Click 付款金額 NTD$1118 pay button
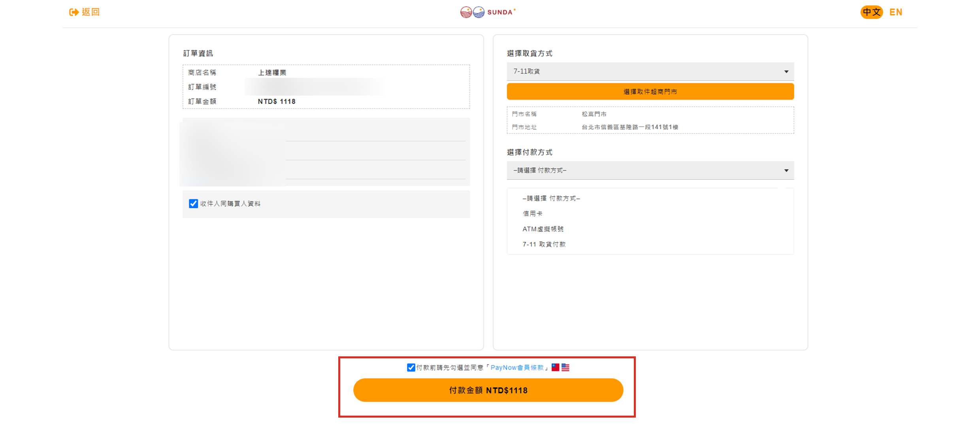This screenshot has height=433, width=980. 488,390
